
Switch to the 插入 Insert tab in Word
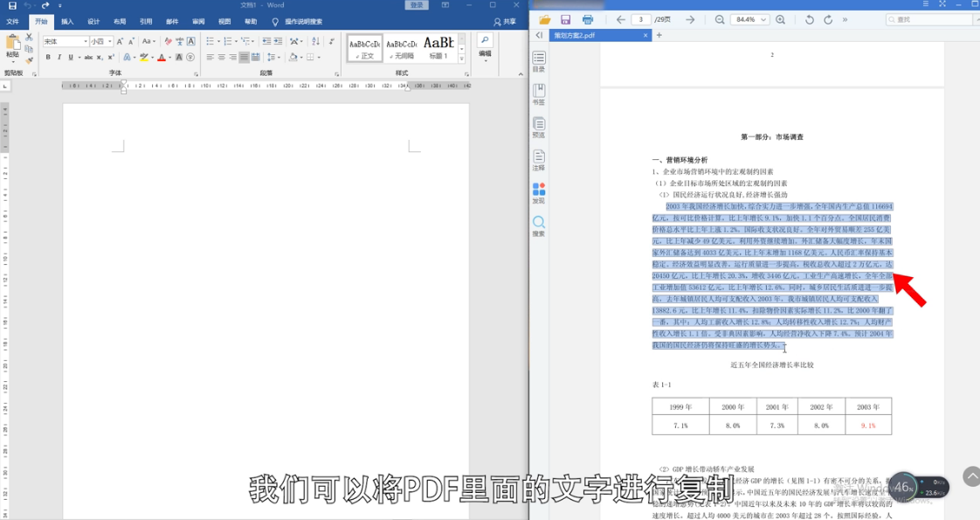coord(67,21)
